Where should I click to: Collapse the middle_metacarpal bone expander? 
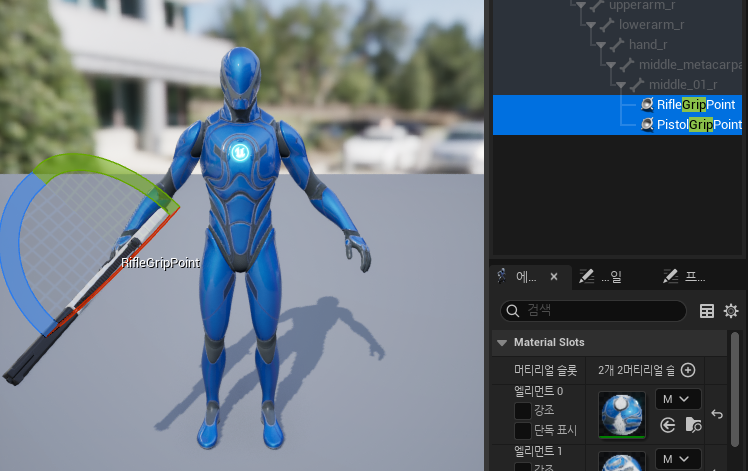click(x=611, y=65)
